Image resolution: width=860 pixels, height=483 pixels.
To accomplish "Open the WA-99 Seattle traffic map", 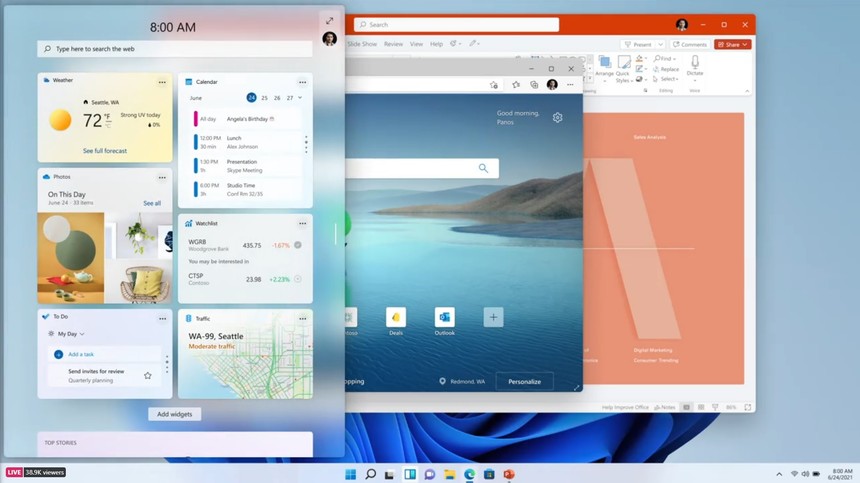I will [x=245, y=354].
